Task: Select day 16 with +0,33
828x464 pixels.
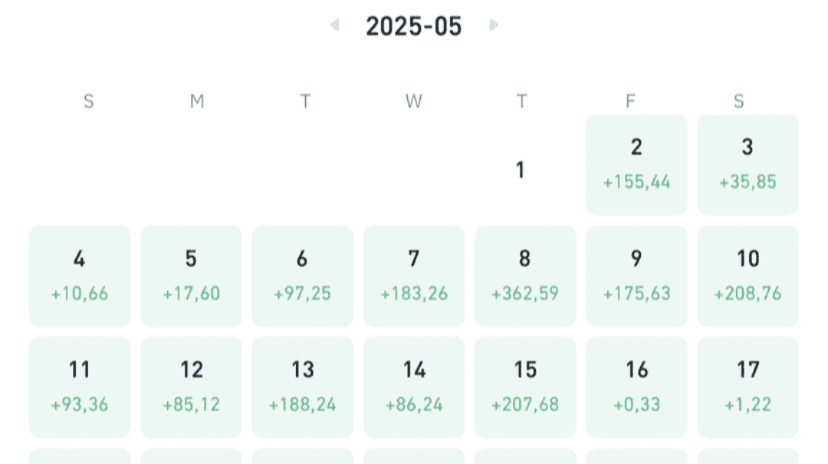Action: [637, 387]
